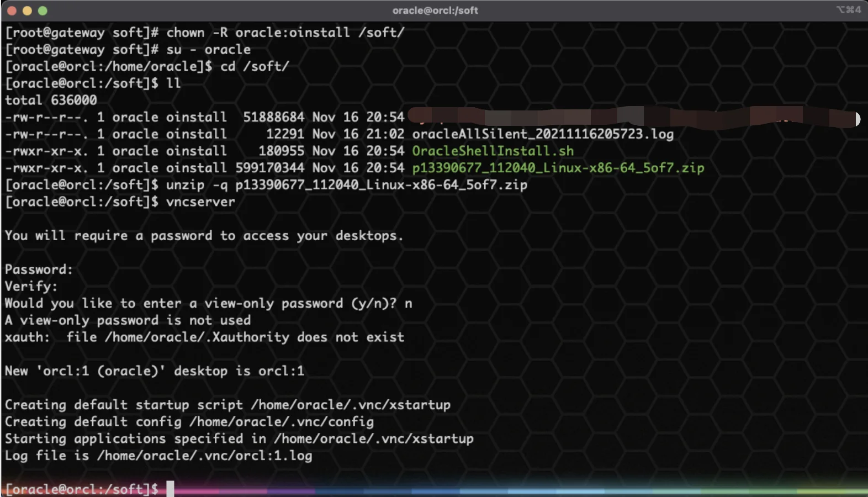Click the 'Password:' prompt line
Screen dimensions: 868x497
39,269
